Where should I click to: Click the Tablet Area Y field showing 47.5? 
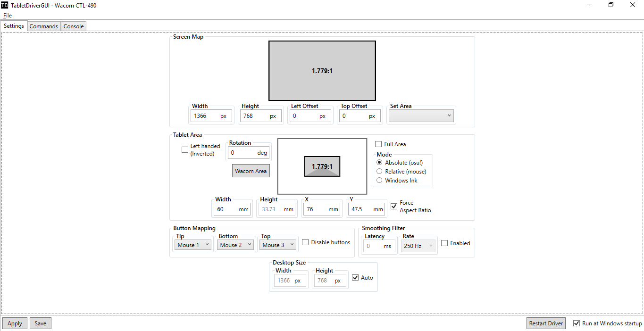click(x=367, y=209)
